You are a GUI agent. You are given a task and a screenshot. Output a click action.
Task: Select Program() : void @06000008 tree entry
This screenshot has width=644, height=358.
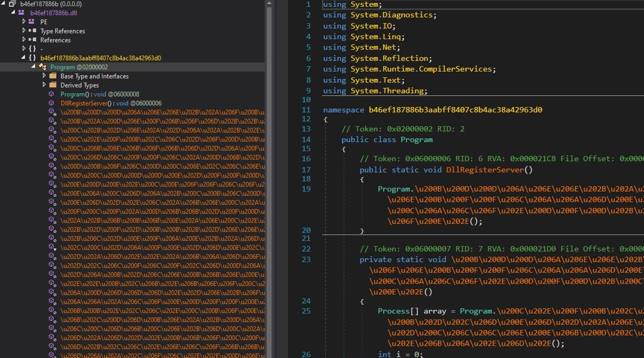[x=100, y=94]
